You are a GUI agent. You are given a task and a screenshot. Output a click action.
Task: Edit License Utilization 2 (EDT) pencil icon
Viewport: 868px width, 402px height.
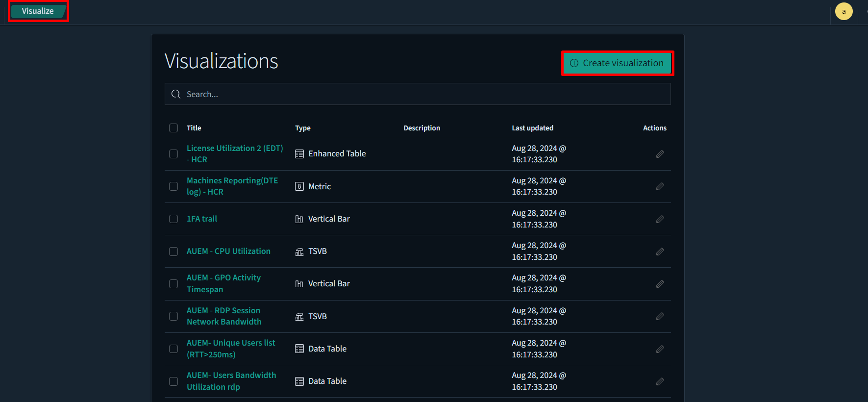[660, 154]
